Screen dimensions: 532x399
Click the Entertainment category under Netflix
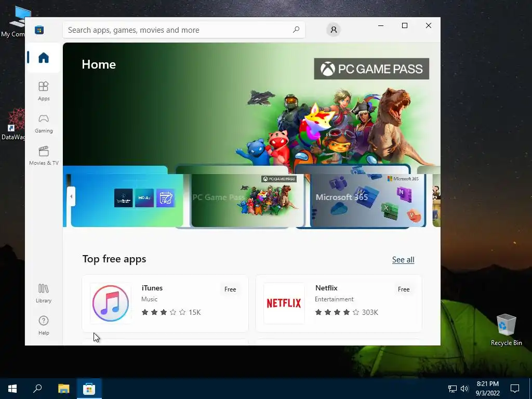[334, 299]
